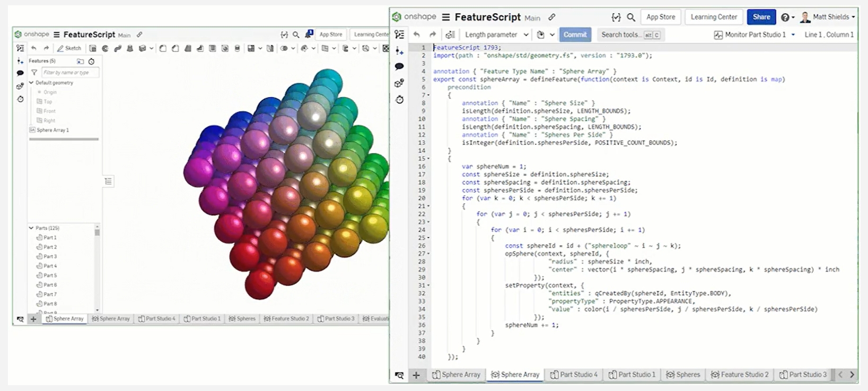The image size is (868, 391).
Task: Click the help question mark icon
Action: tap(785, 18)
